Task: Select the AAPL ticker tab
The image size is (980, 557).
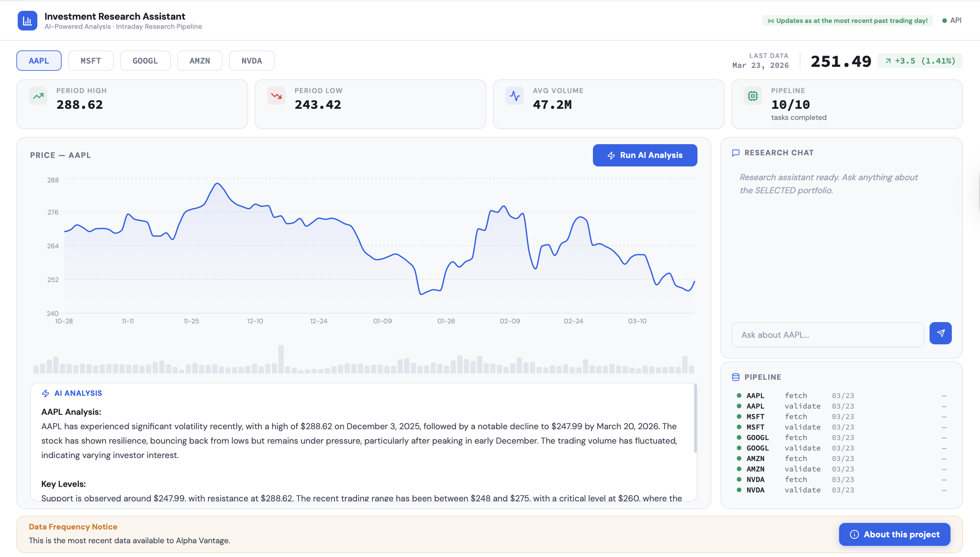Action: pos(39,61)
